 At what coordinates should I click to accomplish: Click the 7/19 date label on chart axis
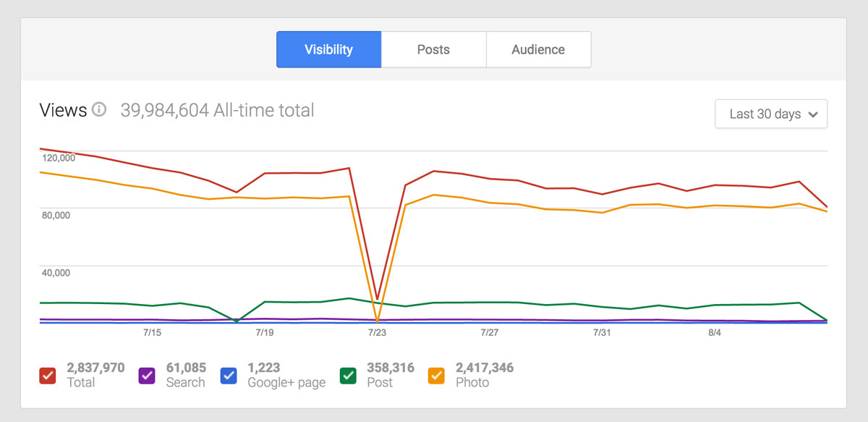(265, 333)
